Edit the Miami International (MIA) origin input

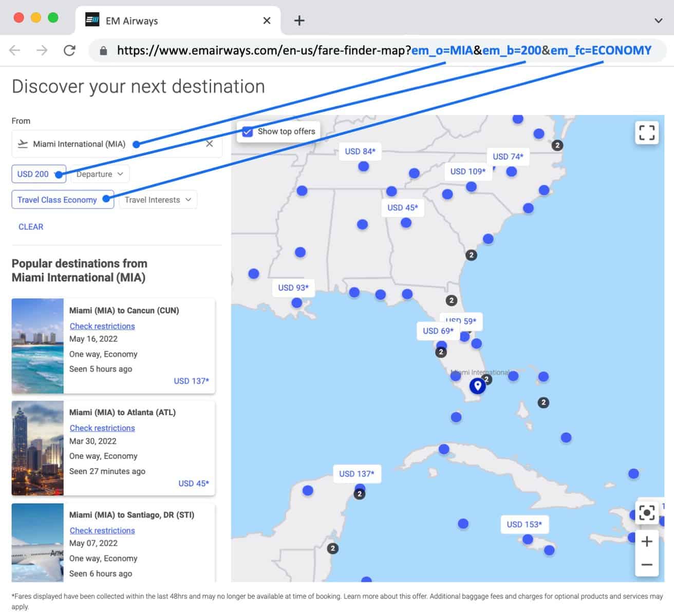click(x=117, y=144)
